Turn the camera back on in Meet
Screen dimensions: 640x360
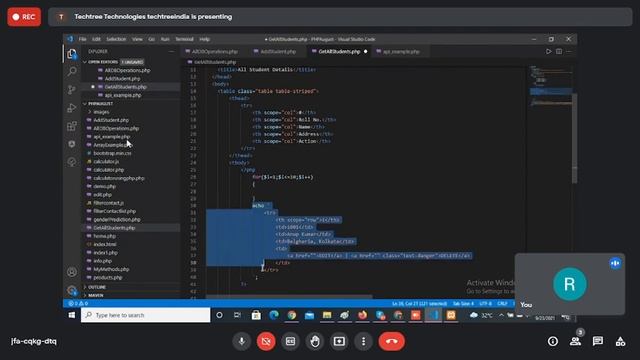pos(266,341)
